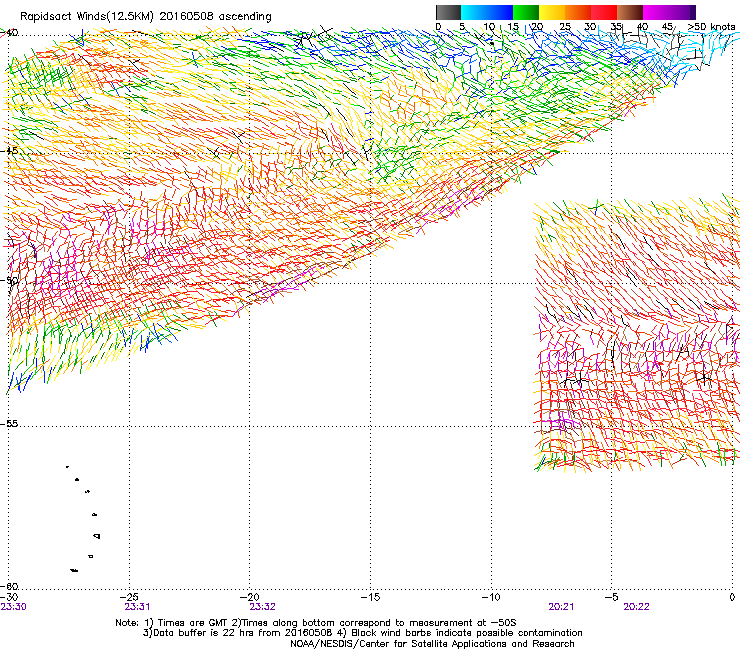Click the '-55' latitude axis label
740x650 pixels.
click(9, 424)
